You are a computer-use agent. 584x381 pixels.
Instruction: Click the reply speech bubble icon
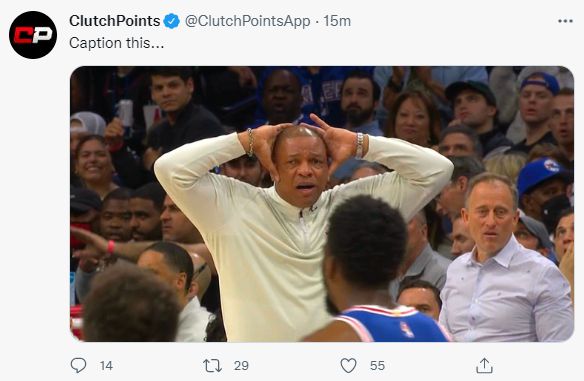78,365
